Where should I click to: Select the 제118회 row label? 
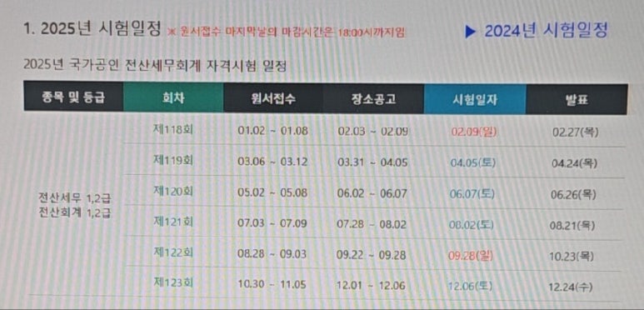(x=172, y=129)
